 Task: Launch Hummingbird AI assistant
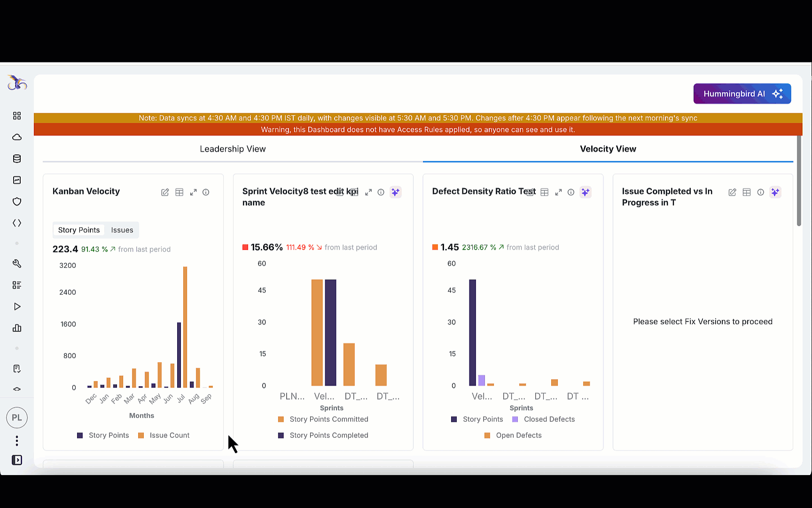(x=742, y=94)
